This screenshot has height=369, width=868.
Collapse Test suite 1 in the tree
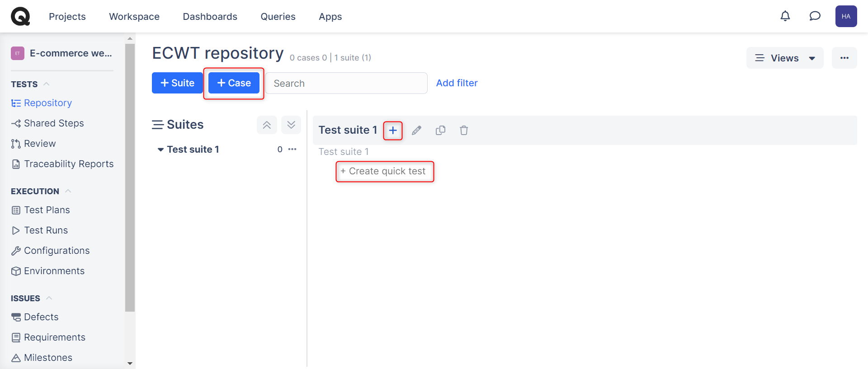point(160,149)
